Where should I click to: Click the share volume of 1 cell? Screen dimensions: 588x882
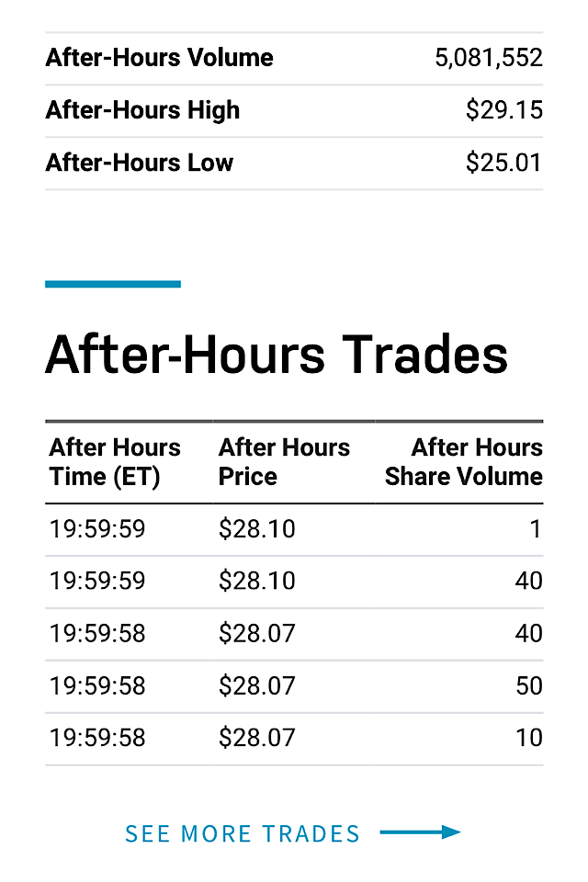pos(536,529)
